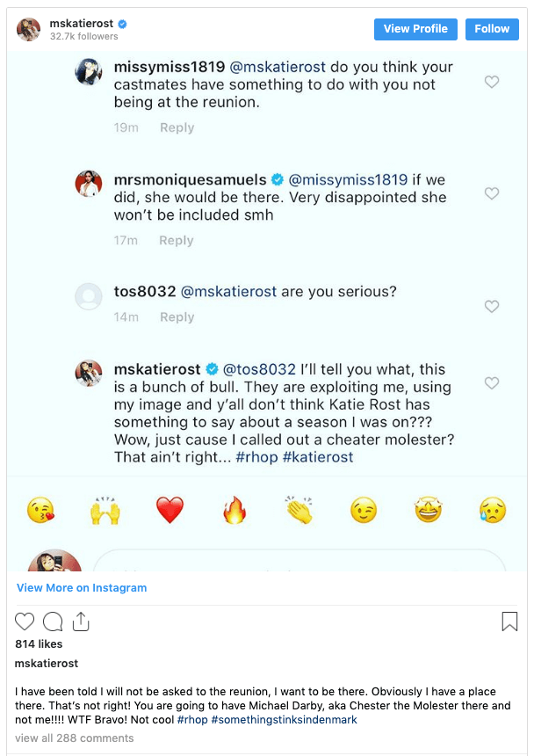This screenshot has width=534, height=756.
Task: Tap the kissing face emoji
Action: tap(40, 510)
